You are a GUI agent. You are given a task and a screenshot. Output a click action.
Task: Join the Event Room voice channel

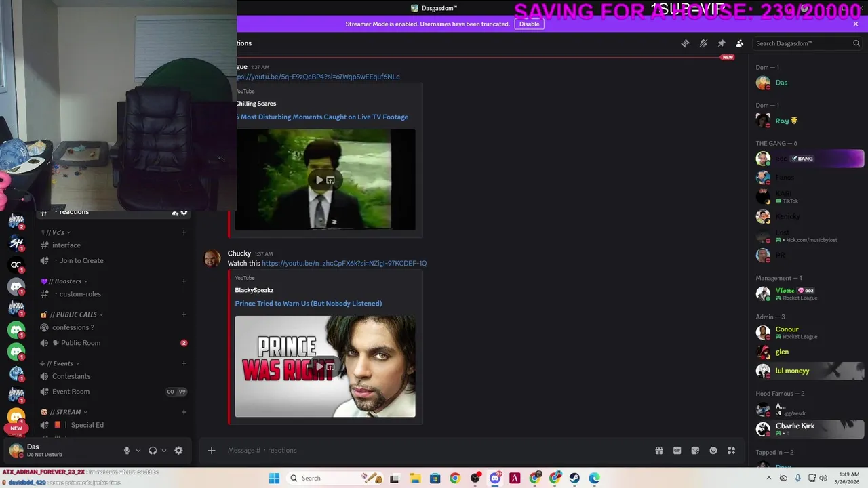[x=113, y=392]
